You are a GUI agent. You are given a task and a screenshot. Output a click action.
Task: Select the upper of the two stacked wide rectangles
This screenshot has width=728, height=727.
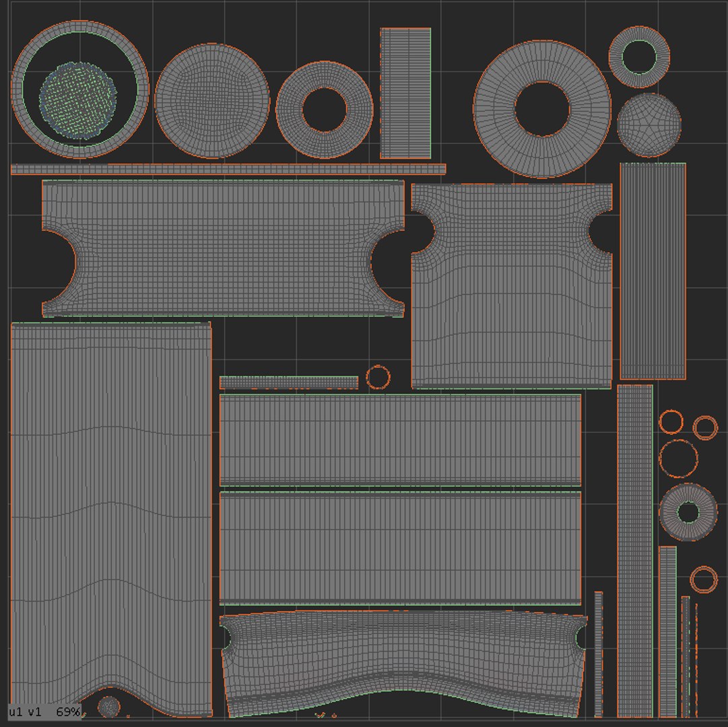point(400,440)
